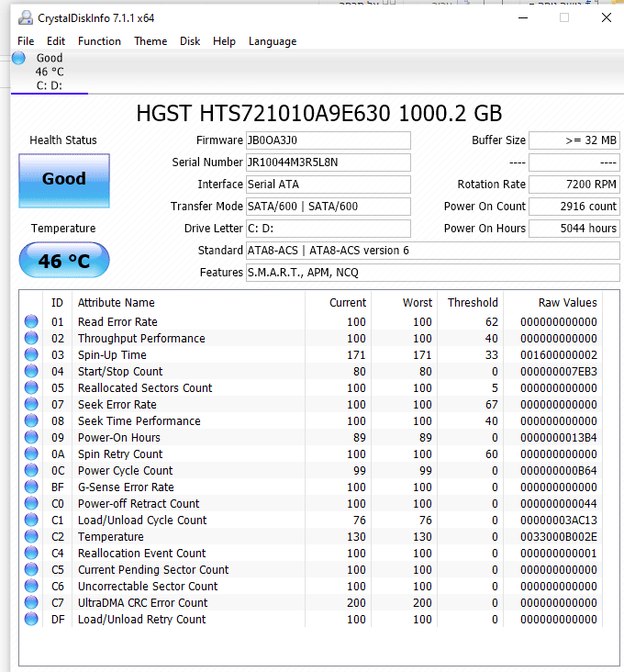Open the Theme menu
The height and width of the screenshot is (672, 624).
click(150, 41)
